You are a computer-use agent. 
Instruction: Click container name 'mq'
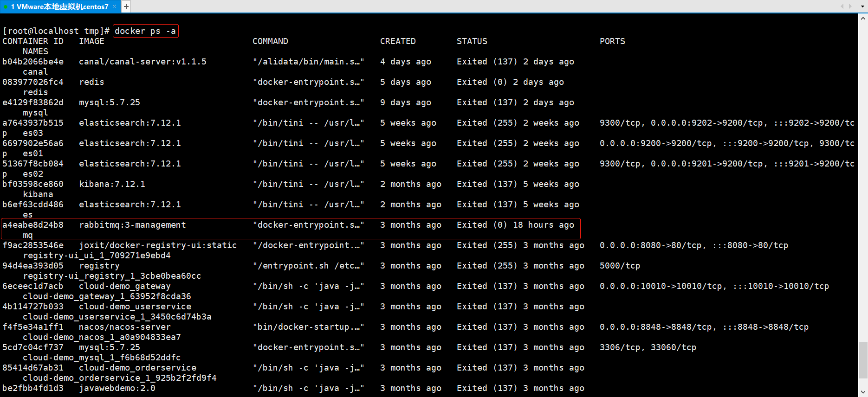28,235
